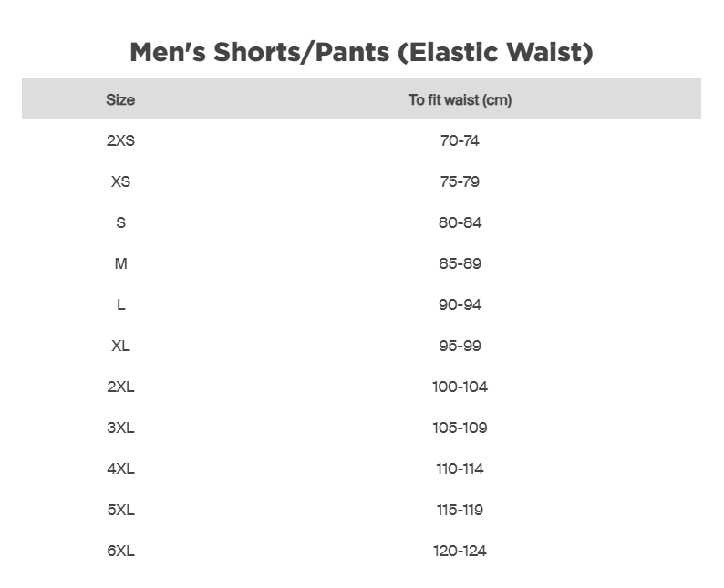Select the To fit waist (cm) header

coord(460,99)
